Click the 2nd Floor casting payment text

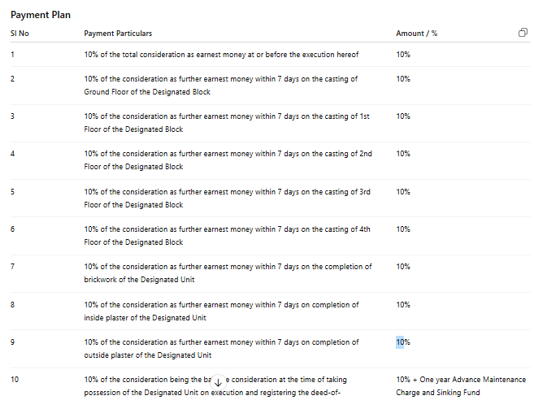click(228, 160)
